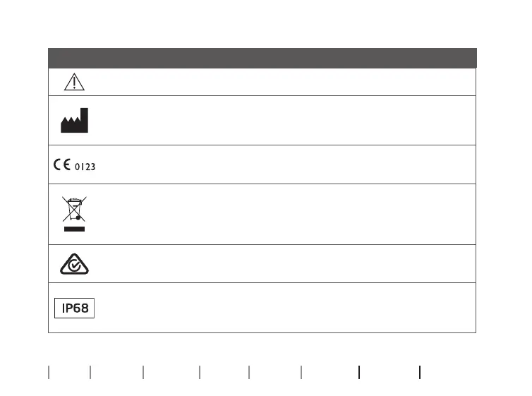Click the RCM triangle-and-checkmark compliance symbol

74,263
